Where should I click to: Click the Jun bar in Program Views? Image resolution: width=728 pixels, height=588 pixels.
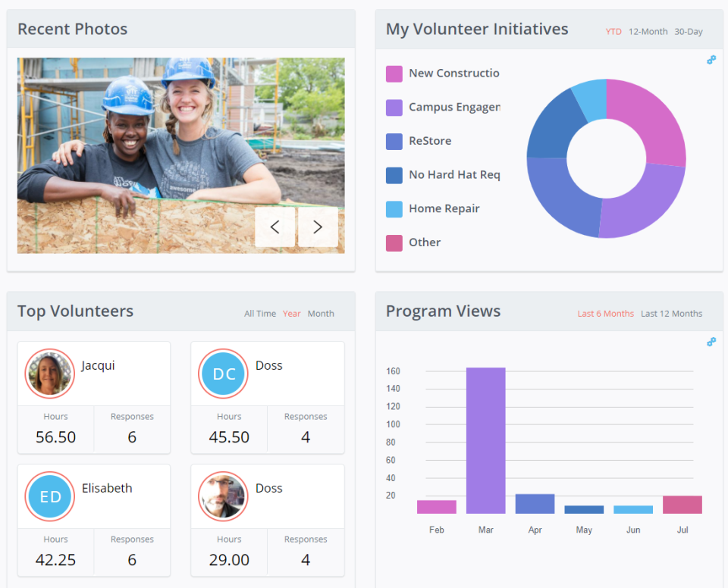point(633,509)
